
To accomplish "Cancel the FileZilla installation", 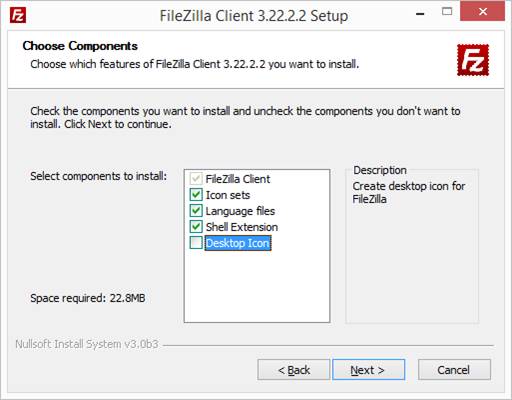I will click(x=454, y=370).
